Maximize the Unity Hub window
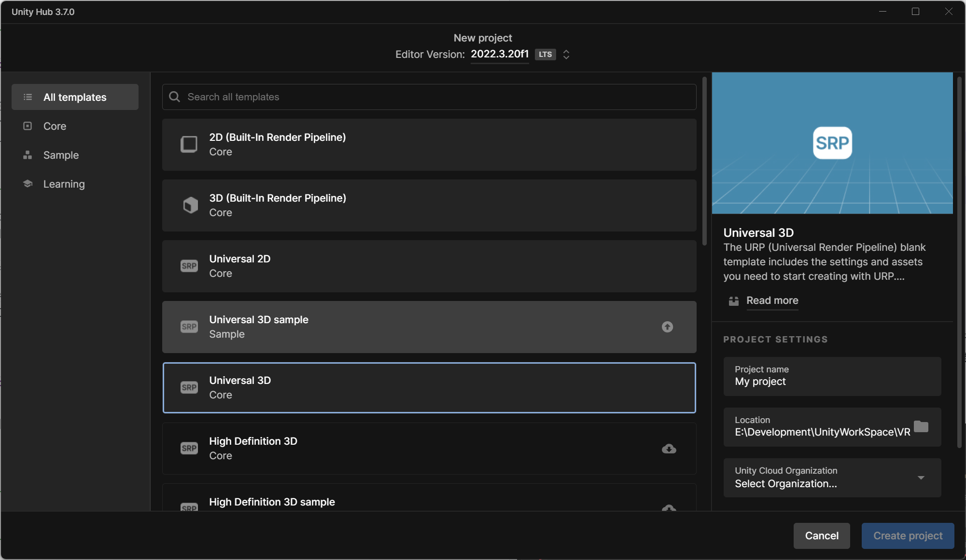The width and height of the screenshot is (966, 560). pos(915,12)
